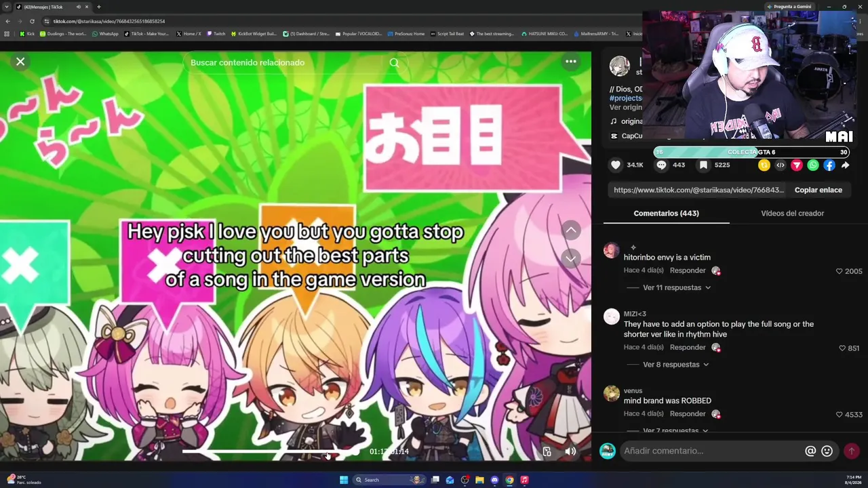Like the 'hitorinbo envy is a victim' comment
This screenshot has height=488, width=868.
840,271
